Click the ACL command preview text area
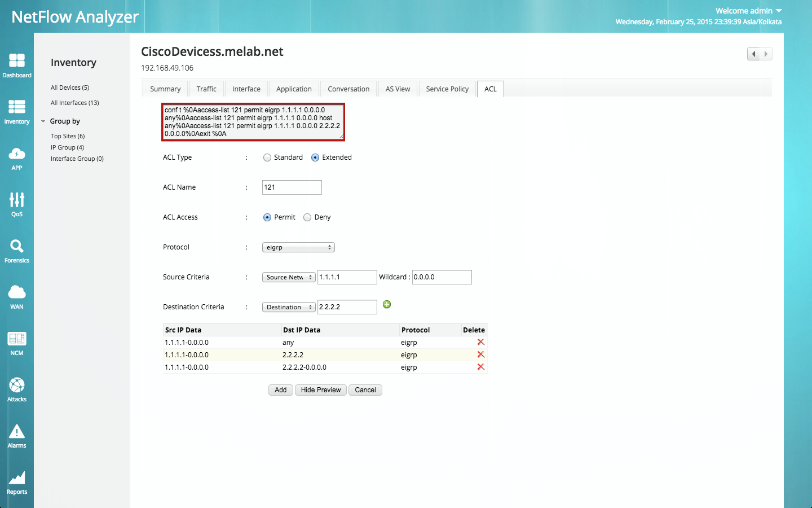 coord(253,122)
